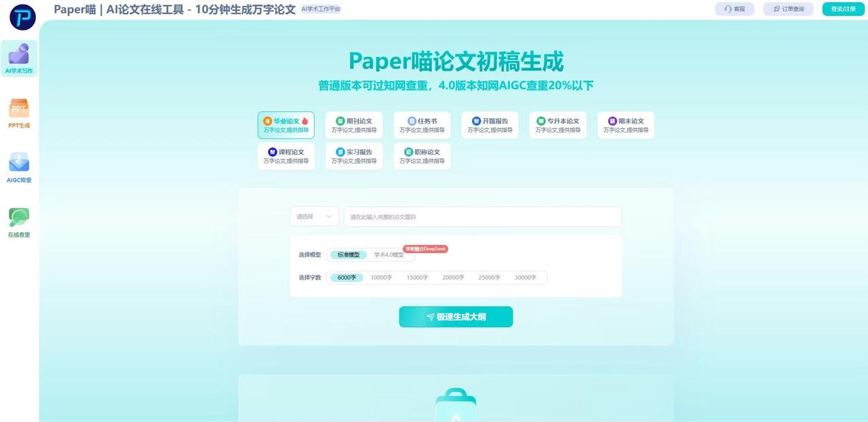Open PPT生成 sidebar icon

point(19,109)
